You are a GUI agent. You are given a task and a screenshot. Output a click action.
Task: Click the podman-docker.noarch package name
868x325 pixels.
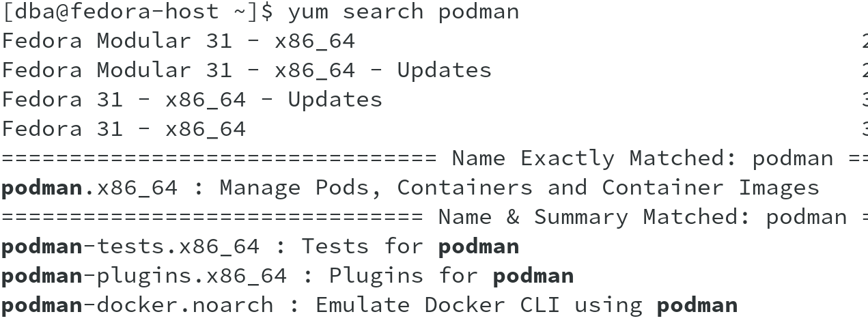137,305
